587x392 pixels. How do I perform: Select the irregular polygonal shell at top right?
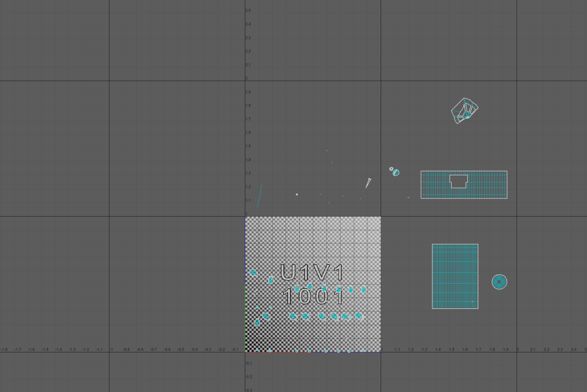point(464,111)
